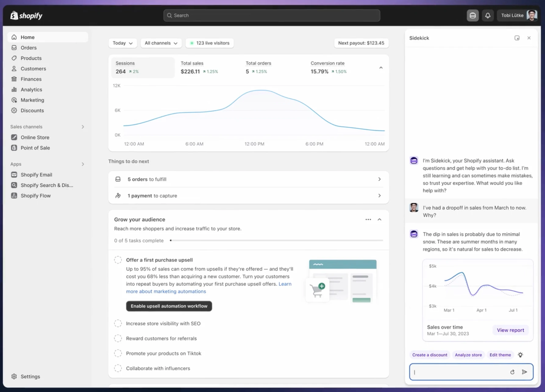Expand the Sales channels section
Screen dimensions: 545x392
[83, 127]
